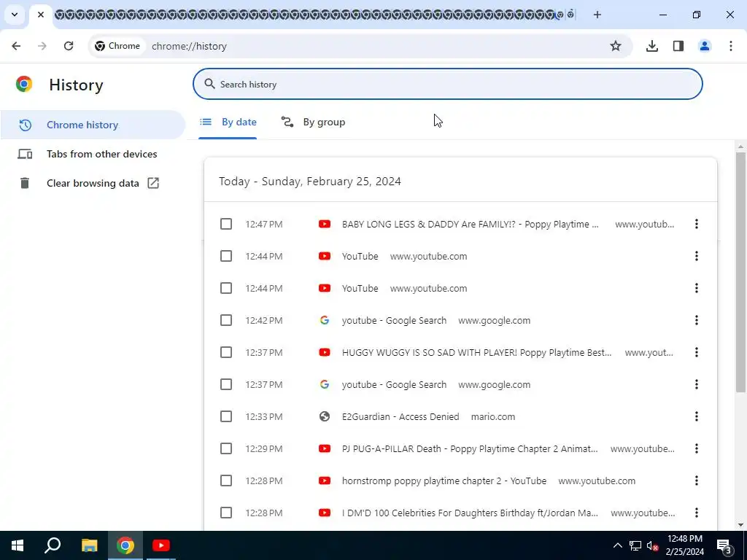
Task: Open a new tab with plus button
Action: (x=597, y=15)
